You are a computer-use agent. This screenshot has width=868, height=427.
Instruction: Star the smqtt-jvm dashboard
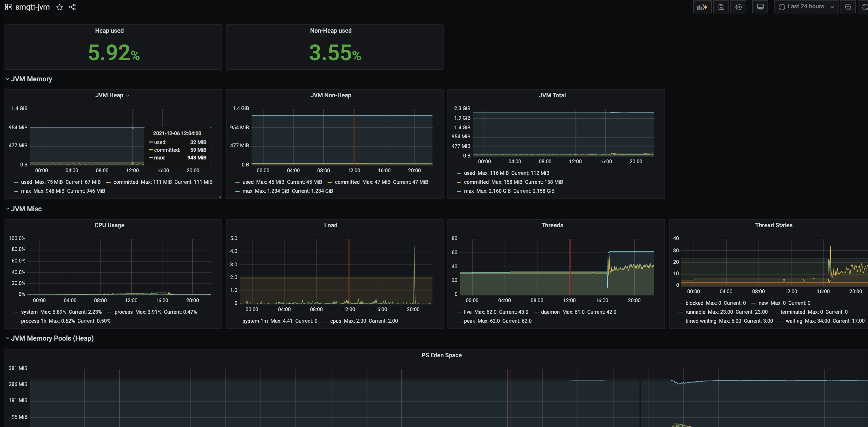coord(59,7)
